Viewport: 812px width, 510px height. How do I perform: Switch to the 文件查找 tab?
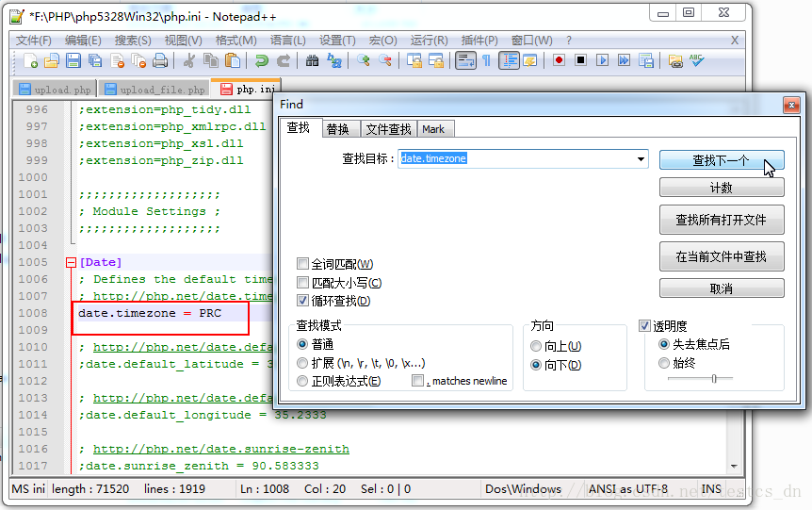(388, 129)
